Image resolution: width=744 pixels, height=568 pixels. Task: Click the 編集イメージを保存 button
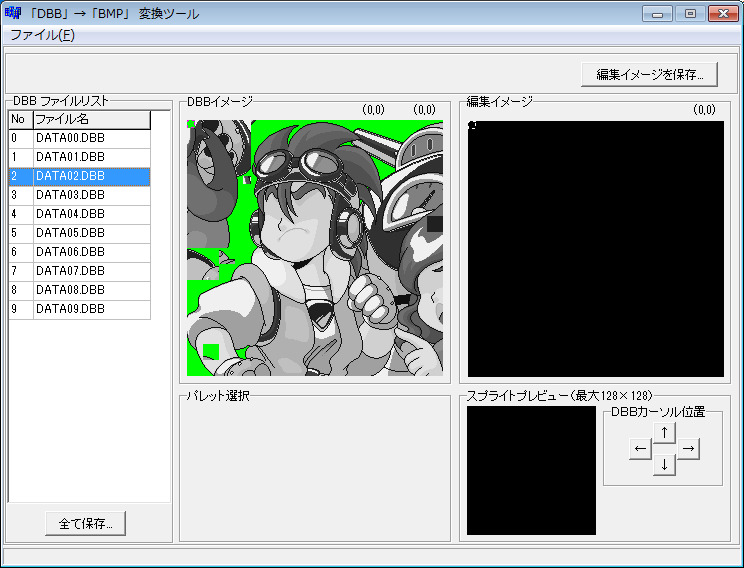649,74
